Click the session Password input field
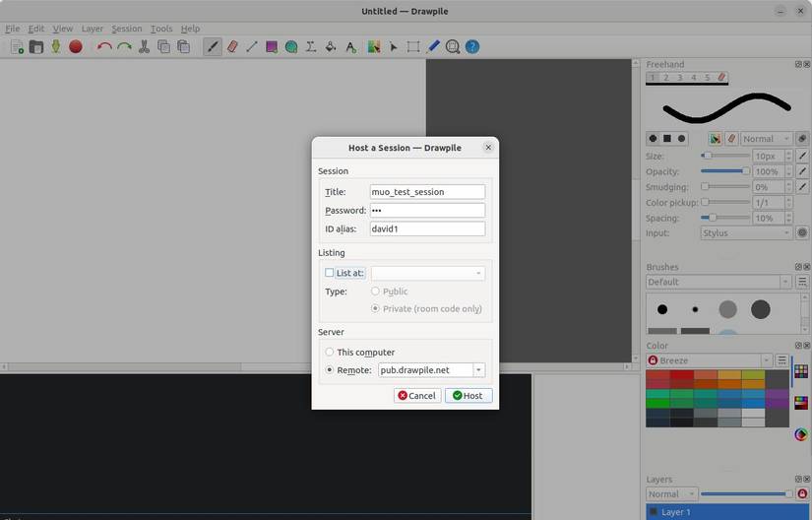Screen dimensions: 812x520 point(427,211)
